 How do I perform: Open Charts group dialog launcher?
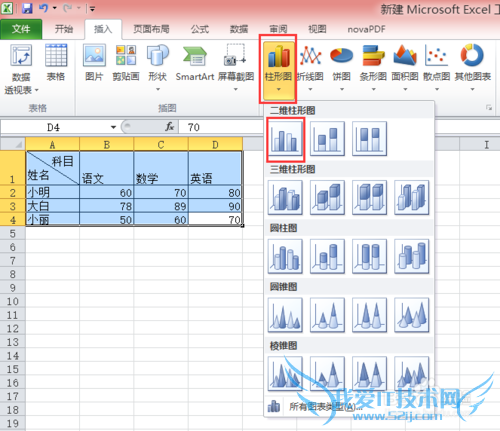(489, 107)
